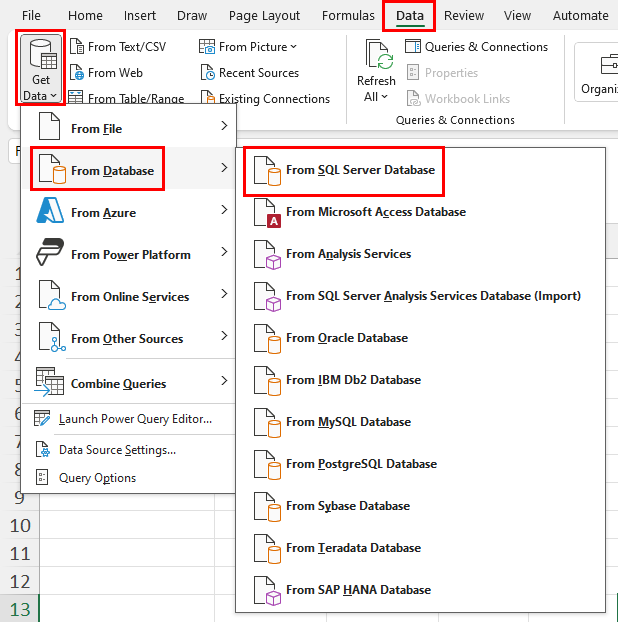This screenshot has height=622, width=618.
Task: Launch Power Query Editor menu item
Action: [x=129, y=419]
